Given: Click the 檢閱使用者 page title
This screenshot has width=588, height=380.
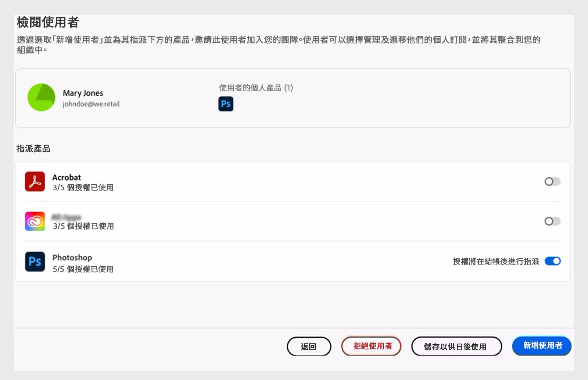Looking at the screenshot, I should 48,22.
